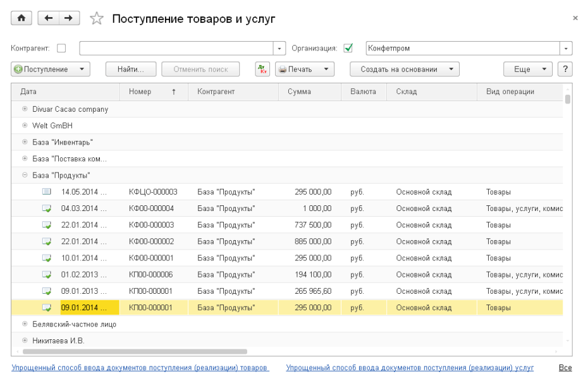
Task: Select sum cell 737 500,00
Action: tap(310, 225)
